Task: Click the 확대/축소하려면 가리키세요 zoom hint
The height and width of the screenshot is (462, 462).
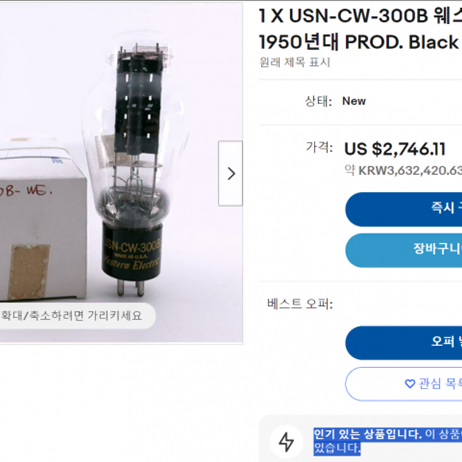Action: (72, 315)
